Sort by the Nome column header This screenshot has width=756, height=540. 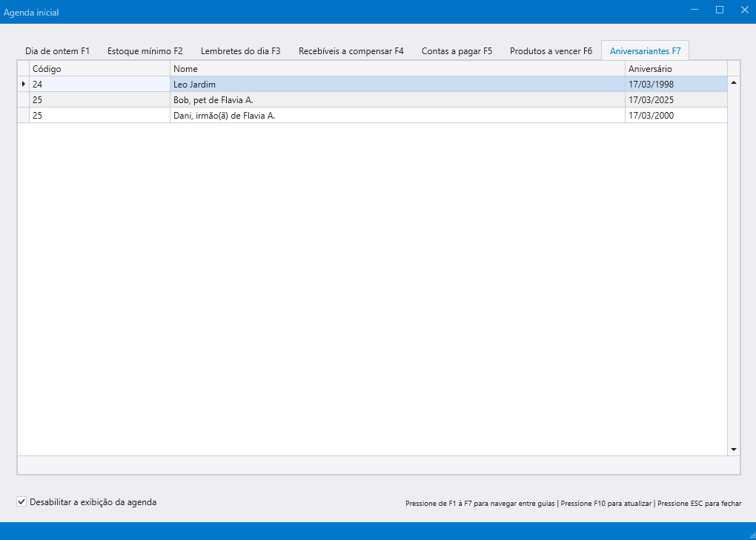coord(397,69)
